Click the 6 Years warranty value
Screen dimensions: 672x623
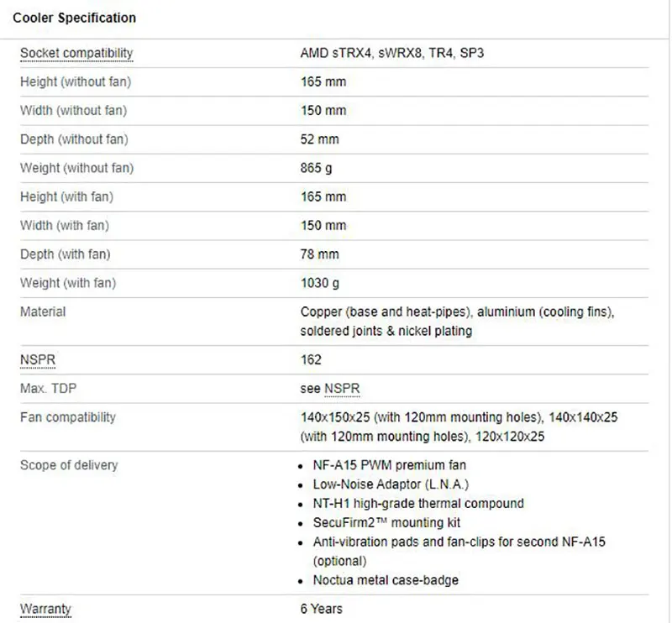coord(322,609)
